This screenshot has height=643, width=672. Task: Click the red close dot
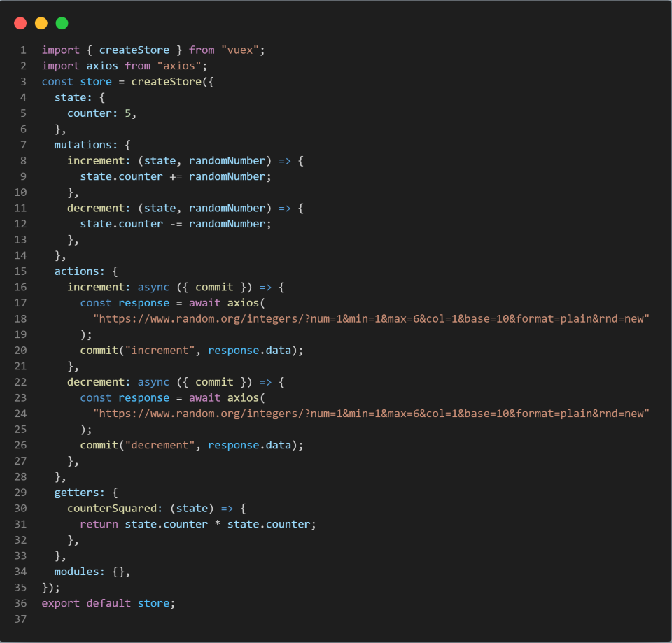point(20,23)
